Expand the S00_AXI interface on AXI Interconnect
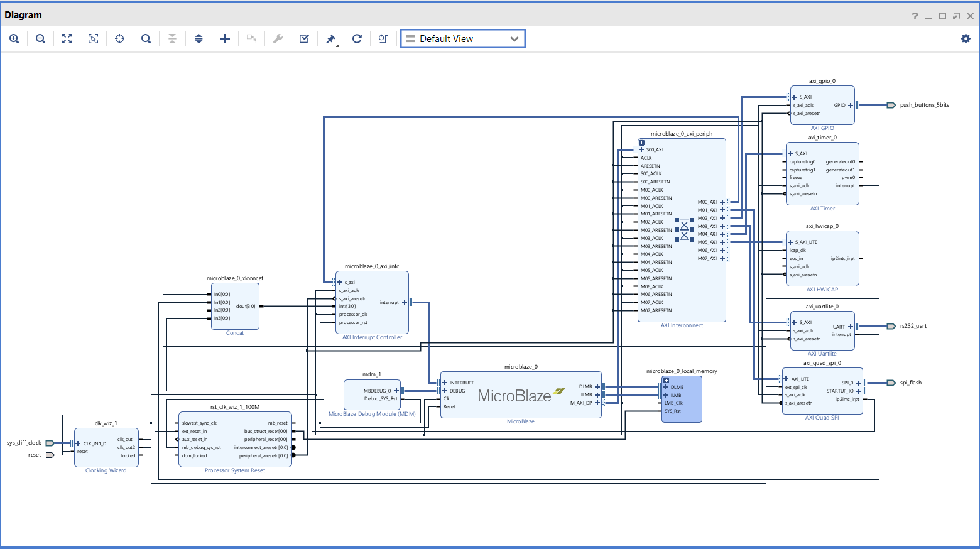The image size is (980, 549). pyautogui.click(x=641, y=150)
